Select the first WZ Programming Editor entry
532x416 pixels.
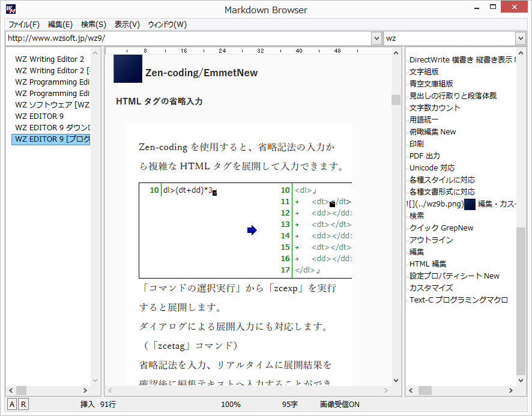pyautogui.click(x=52, y=82)
